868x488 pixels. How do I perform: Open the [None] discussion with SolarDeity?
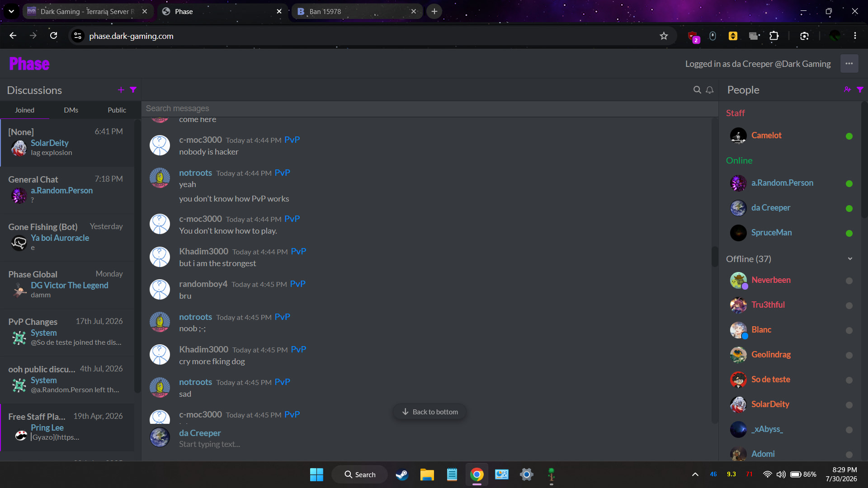(67, 143)
